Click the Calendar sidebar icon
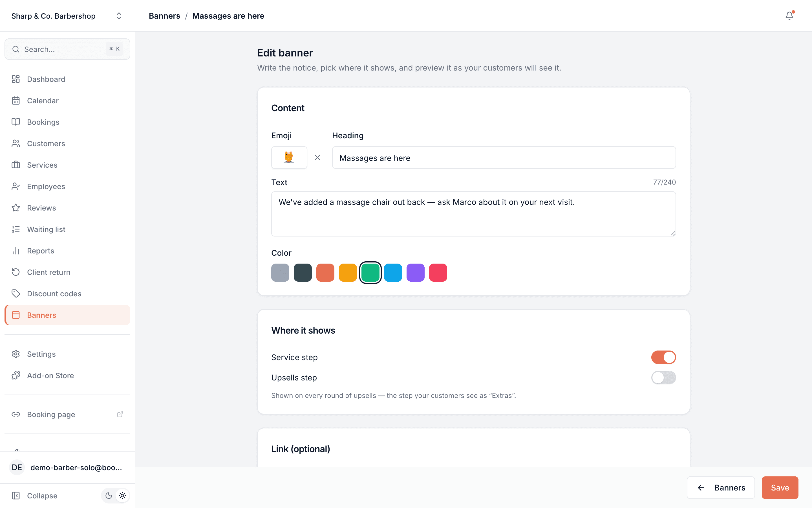The image size is (812, 508). click(16, 100)
